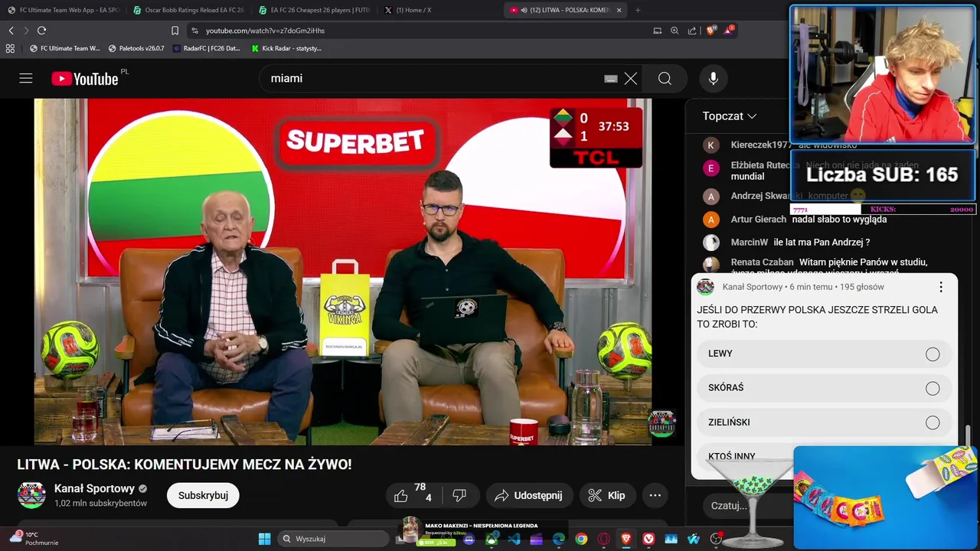Click the 1,02 mln subskrybentów count
The height and width of the screenshot is (551, 980).
click(100, 504)
